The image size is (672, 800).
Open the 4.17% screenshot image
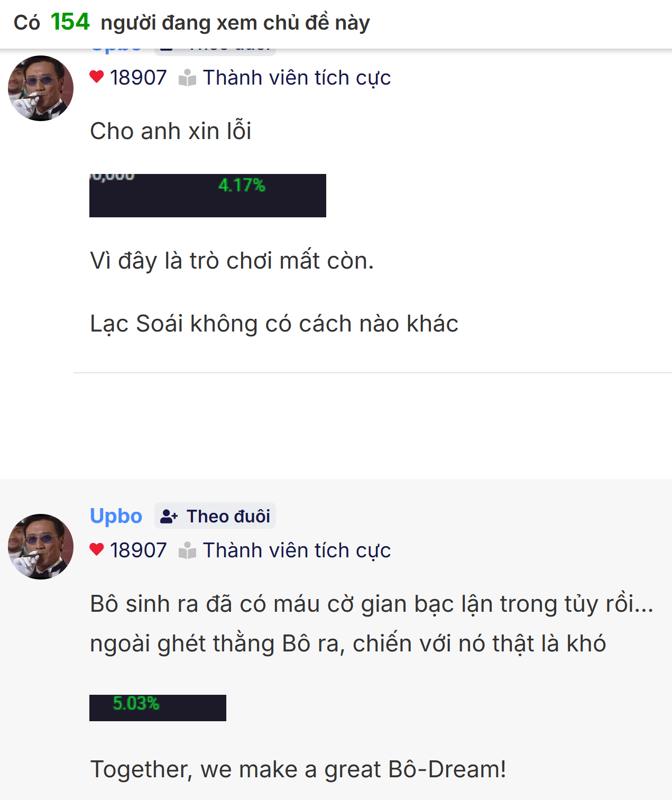tap(207, 195)
